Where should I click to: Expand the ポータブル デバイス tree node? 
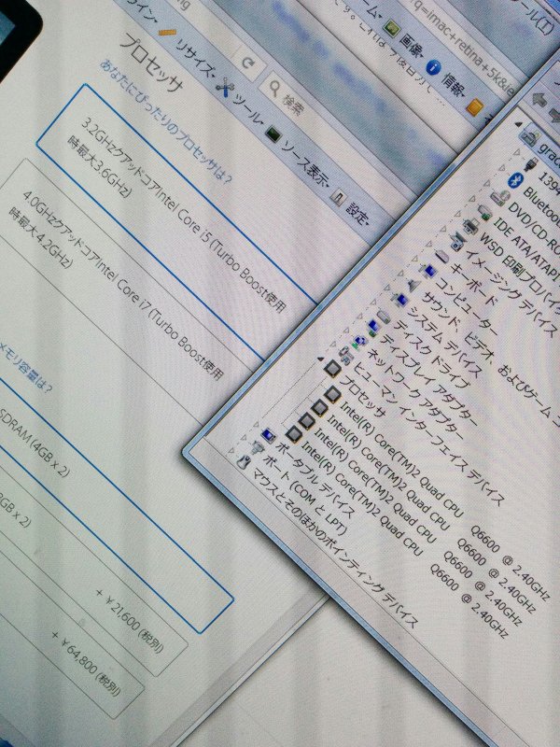tap(258, 423)
